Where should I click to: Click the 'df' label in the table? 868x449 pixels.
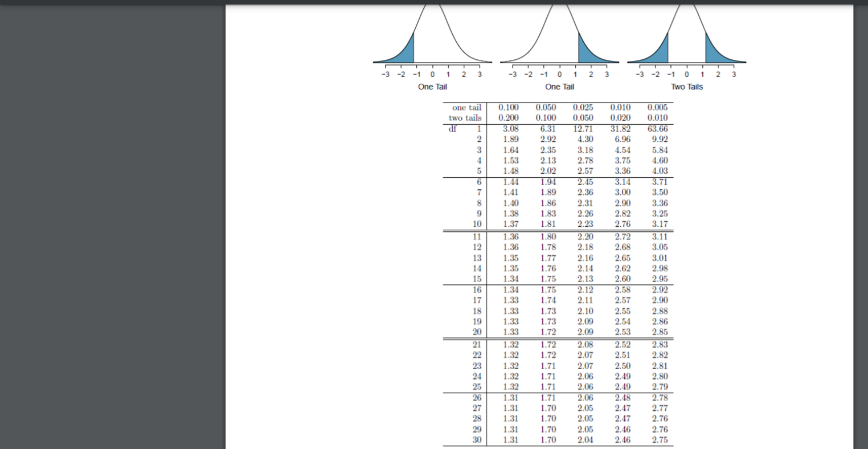point(452,129)
